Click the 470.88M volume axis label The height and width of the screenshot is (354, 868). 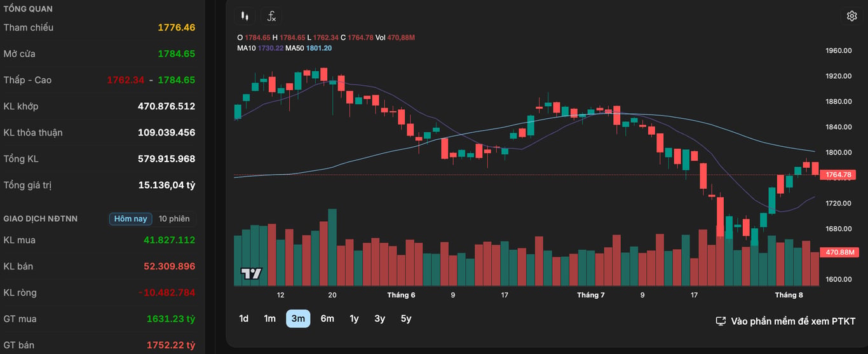pyautogui.click(x=838, y=252)
